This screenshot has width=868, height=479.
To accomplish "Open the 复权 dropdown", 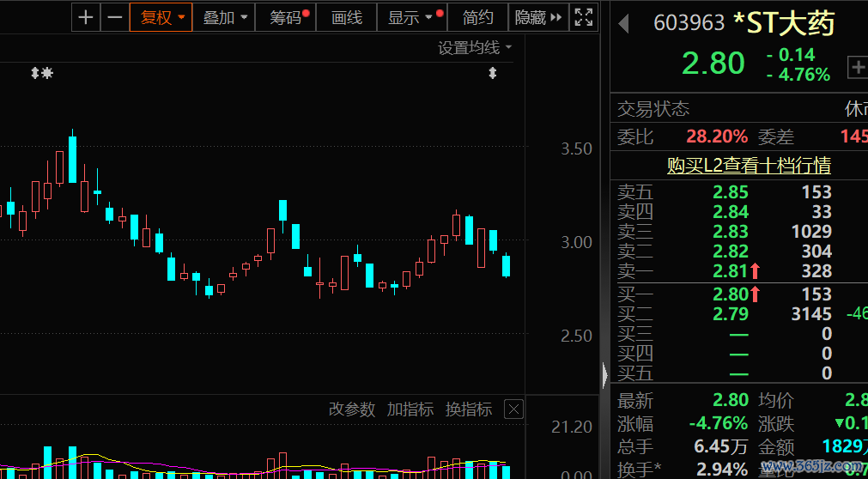I will [161, 18].
